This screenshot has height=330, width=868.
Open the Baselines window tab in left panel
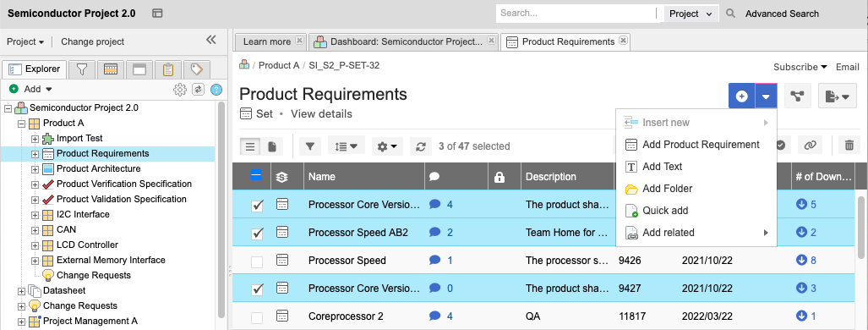[139, 69]
